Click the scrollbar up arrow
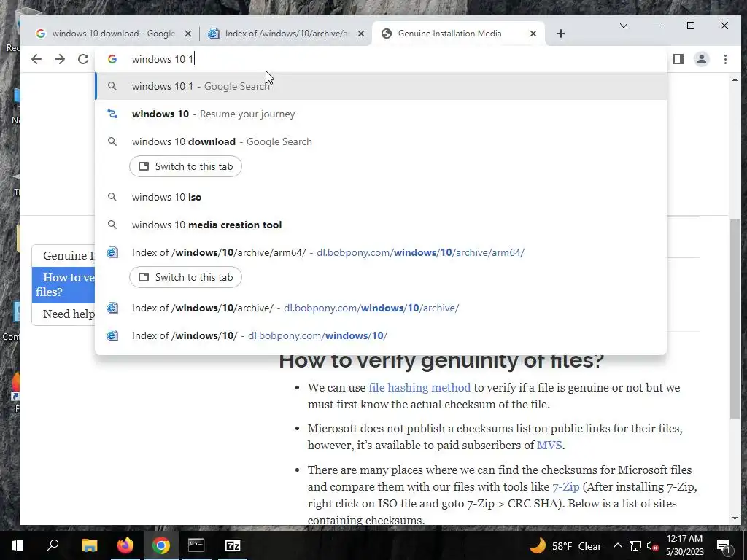Image resolution: width=747 pixels, height=560 pixels. [x=735, y=79]
